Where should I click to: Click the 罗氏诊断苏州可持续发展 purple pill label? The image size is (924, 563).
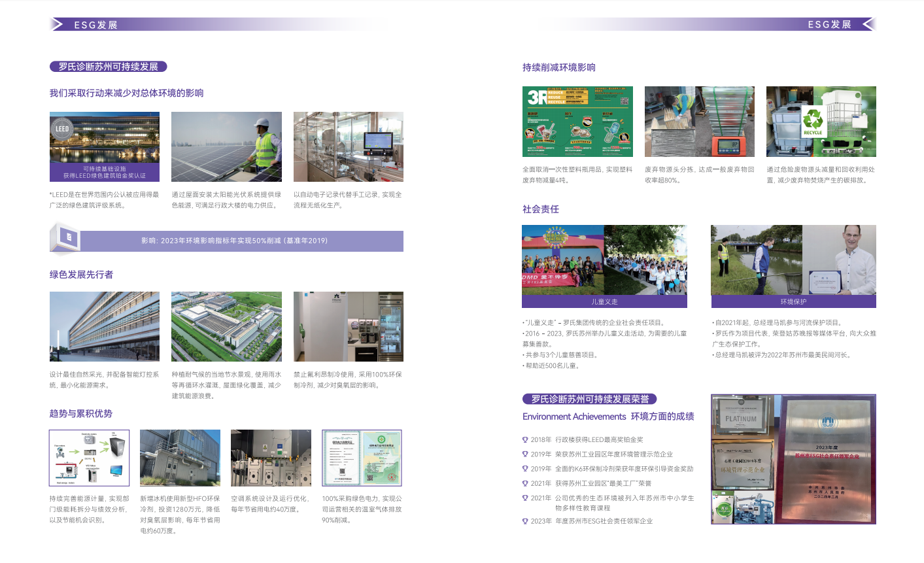tap(109, 67)
